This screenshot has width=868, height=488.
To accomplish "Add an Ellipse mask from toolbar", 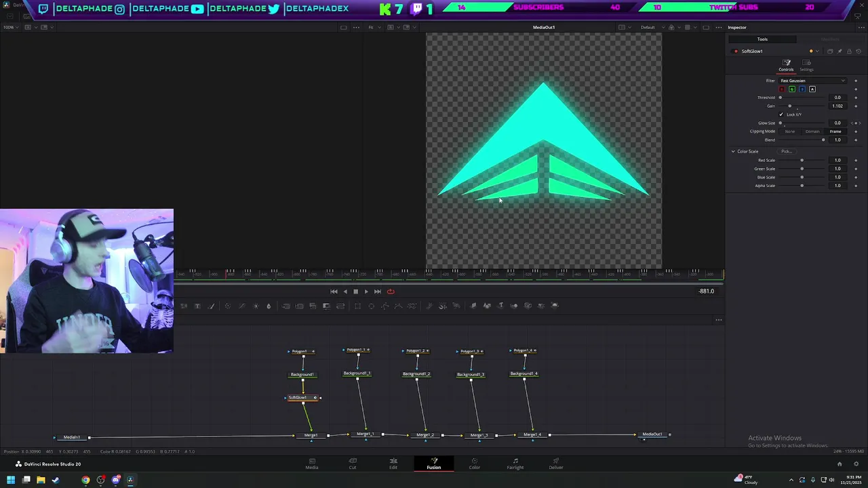I will tap(371, 306).
